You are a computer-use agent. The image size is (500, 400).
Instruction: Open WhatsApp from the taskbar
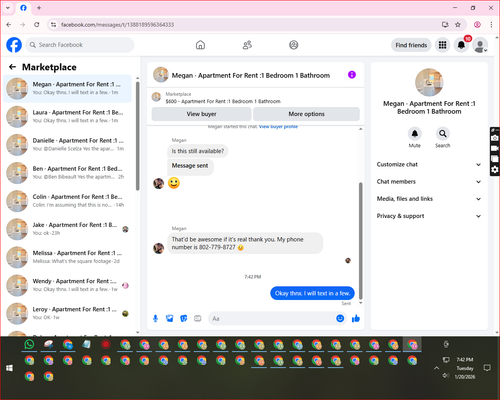pyautogui.click(x=29, y=344)
